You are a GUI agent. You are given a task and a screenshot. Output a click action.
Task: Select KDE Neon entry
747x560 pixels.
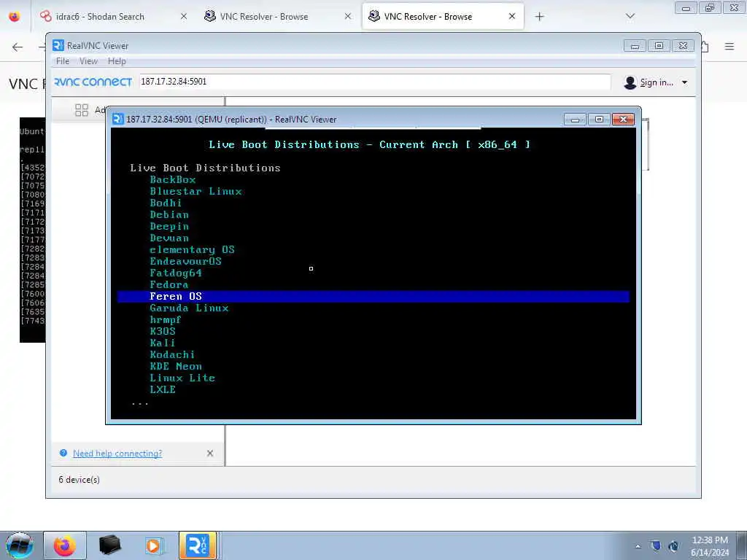[176, 366]
